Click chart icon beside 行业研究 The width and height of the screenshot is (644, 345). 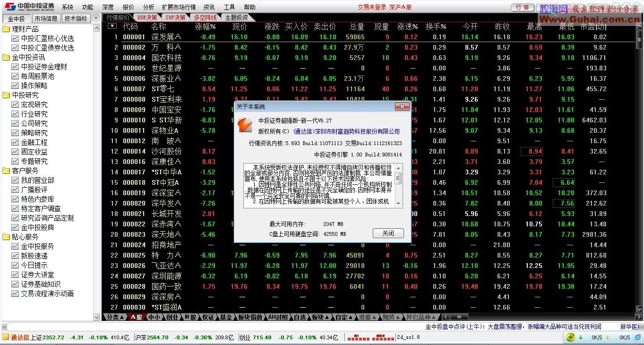tap(15, 114)
